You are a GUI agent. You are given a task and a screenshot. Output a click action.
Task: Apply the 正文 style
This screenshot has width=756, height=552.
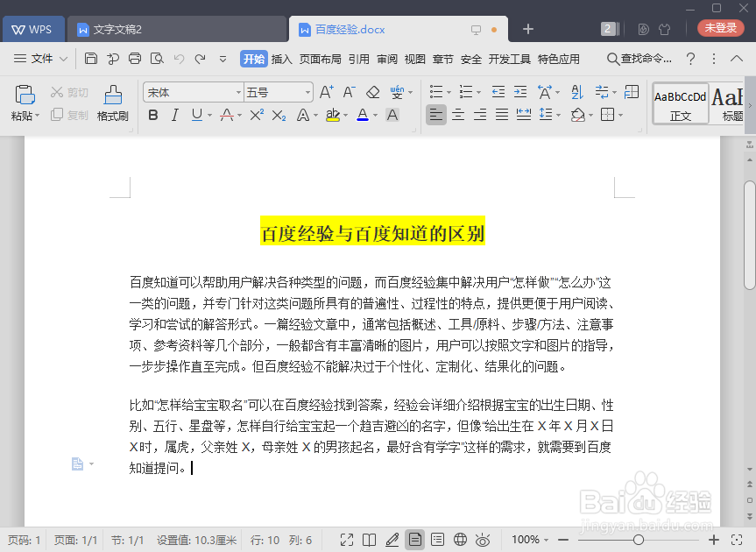681,104
